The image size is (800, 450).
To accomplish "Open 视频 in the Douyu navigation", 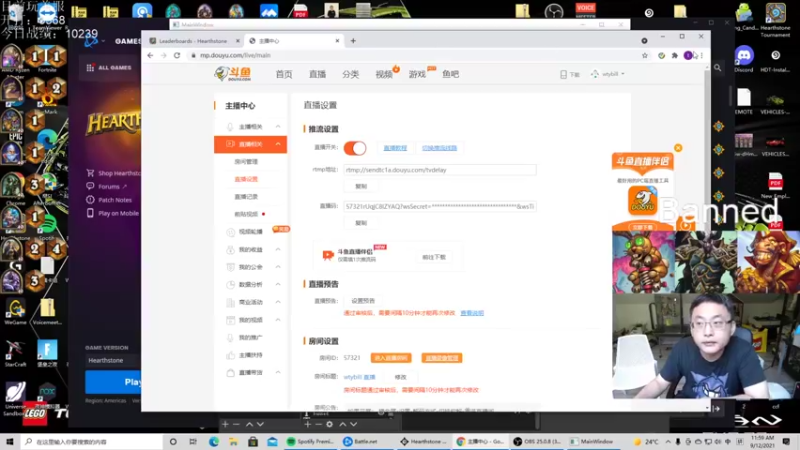I will (384, 74).
